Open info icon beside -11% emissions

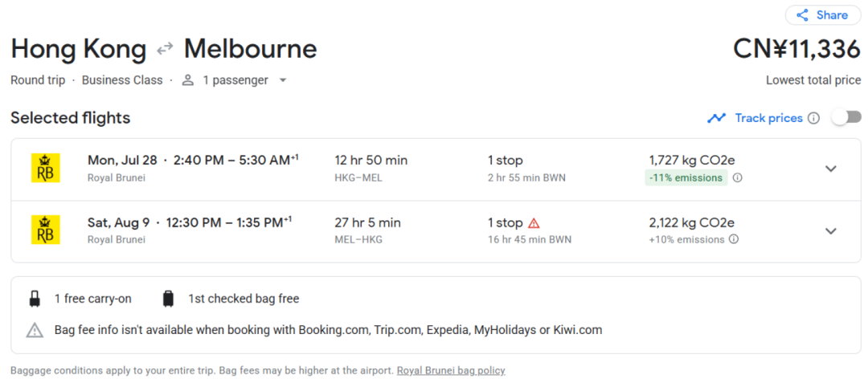(737, 178)
